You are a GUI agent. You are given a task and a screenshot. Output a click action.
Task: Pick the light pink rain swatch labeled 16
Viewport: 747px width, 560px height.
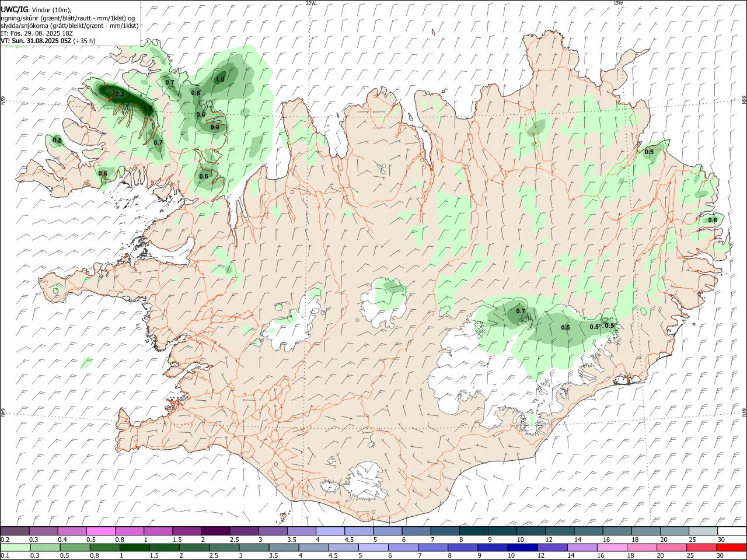click(x=612, y=547)
